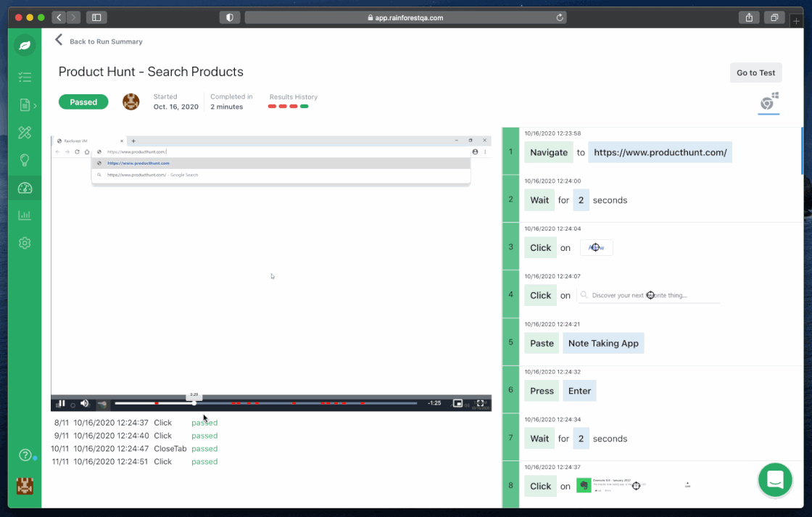Select step 6 Press Enter
This screenshot has height=517, width=812.
tap(652, 389)
